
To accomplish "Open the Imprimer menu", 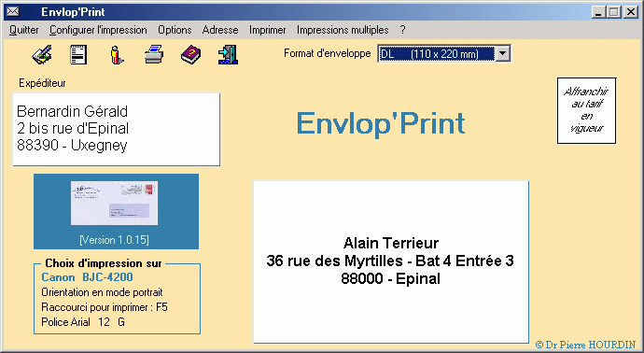I will [267, 30].
